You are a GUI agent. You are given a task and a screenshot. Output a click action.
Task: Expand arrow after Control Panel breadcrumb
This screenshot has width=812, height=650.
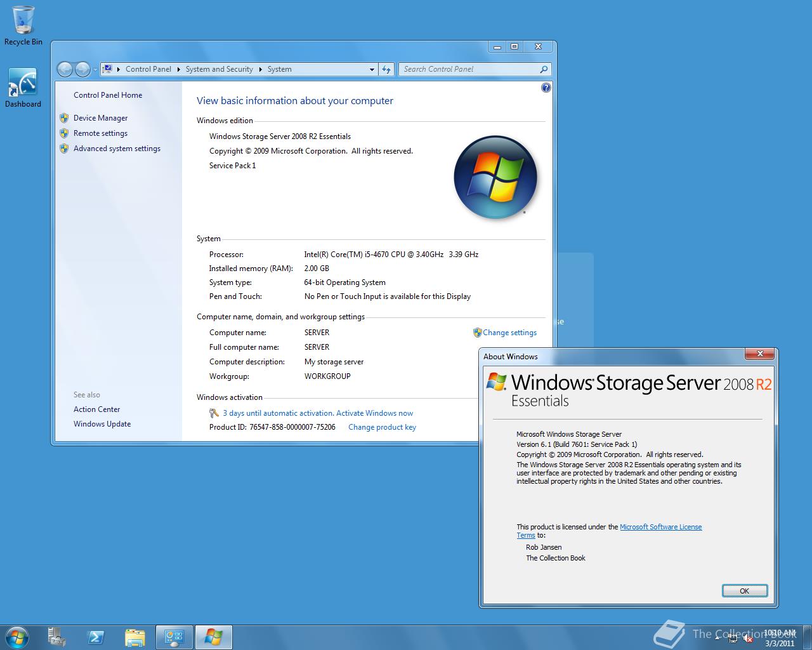pyautogui.click(x=178, y=69)
